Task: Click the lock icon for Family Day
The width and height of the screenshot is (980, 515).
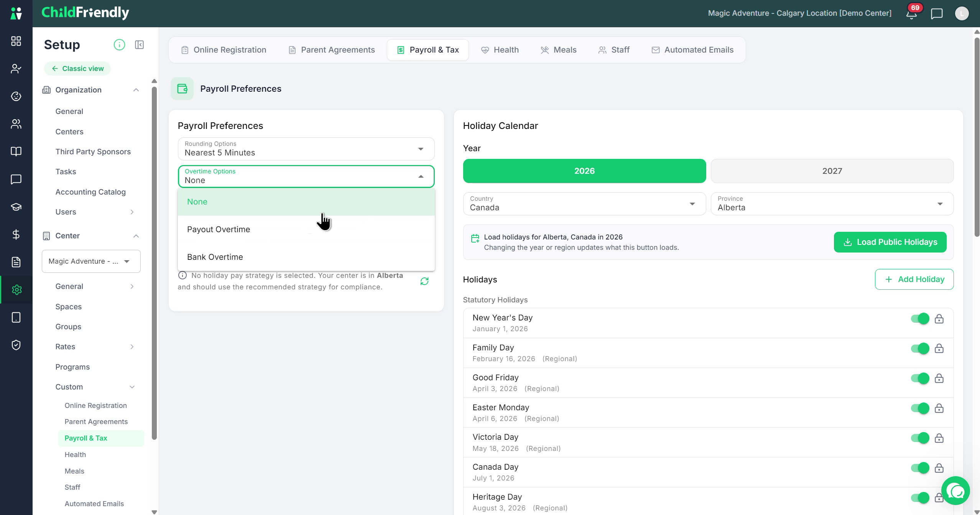Action: [939, 348]
